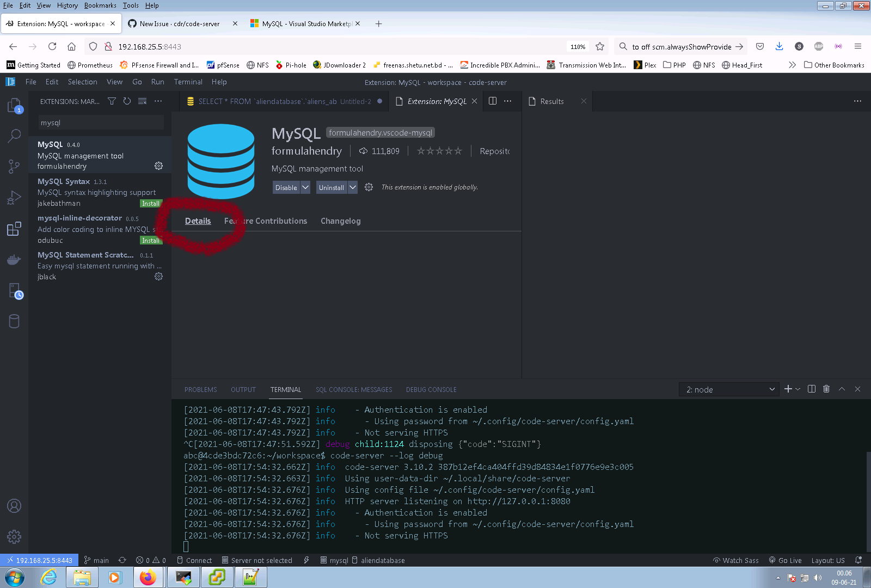Open more actions in Results editor group
Viewport: 871px width, 588px height.
(857, 101)
